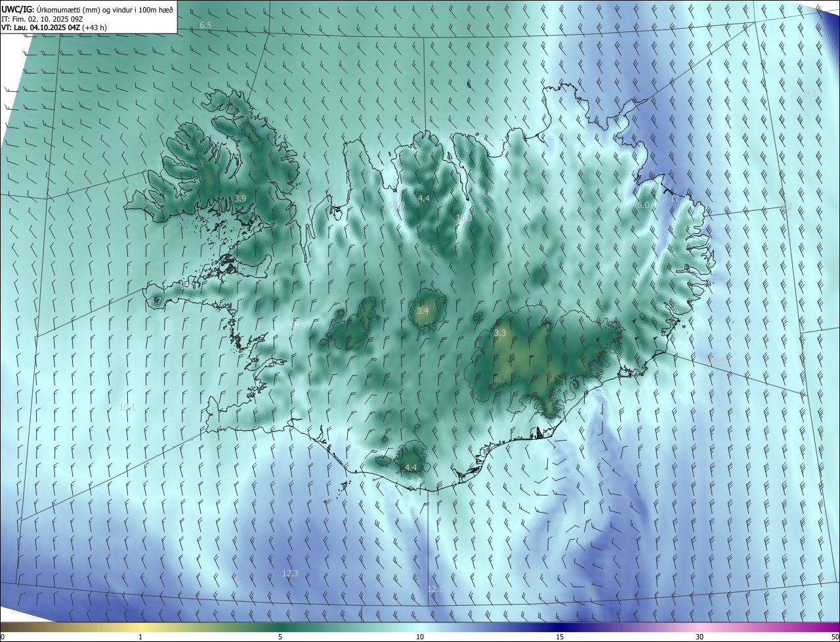Click the 5 tick on the color scale
The width and height of the screenshot is (840, 642).
pos(280,637)
